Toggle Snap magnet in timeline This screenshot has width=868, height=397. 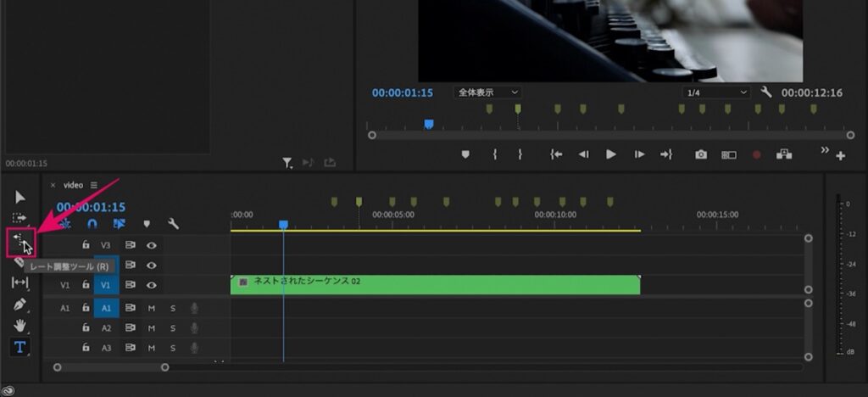coord(92,224)
